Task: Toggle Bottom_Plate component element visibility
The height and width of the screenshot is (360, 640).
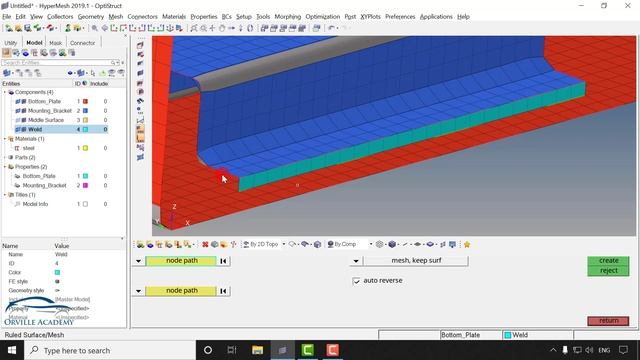Action: click(x=24, y=102)
